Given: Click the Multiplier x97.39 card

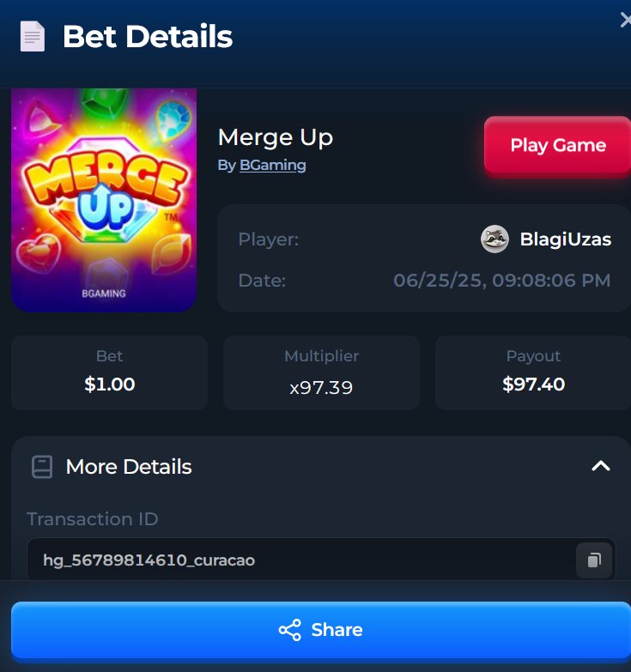Looking at the screenshot, I should coord(321,372).
